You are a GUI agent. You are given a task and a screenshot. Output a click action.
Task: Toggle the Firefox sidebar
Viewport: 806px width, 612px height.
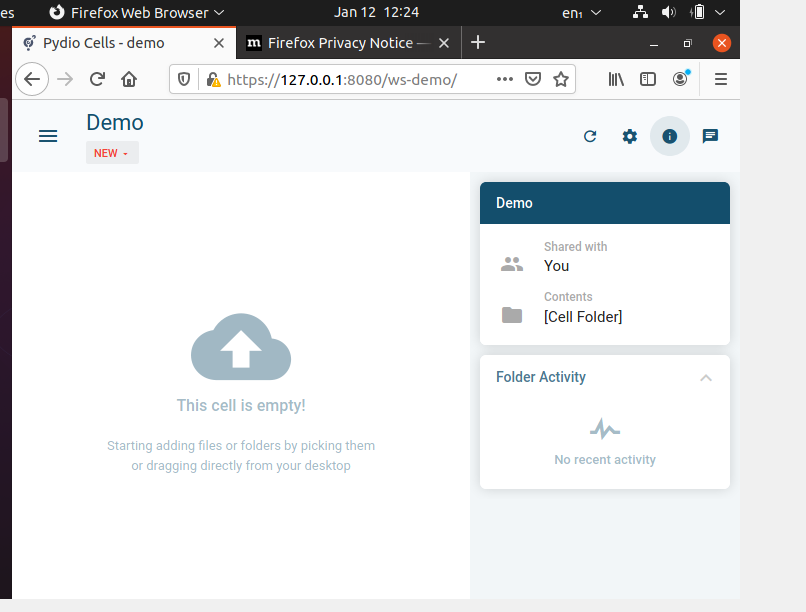point(648,79)
